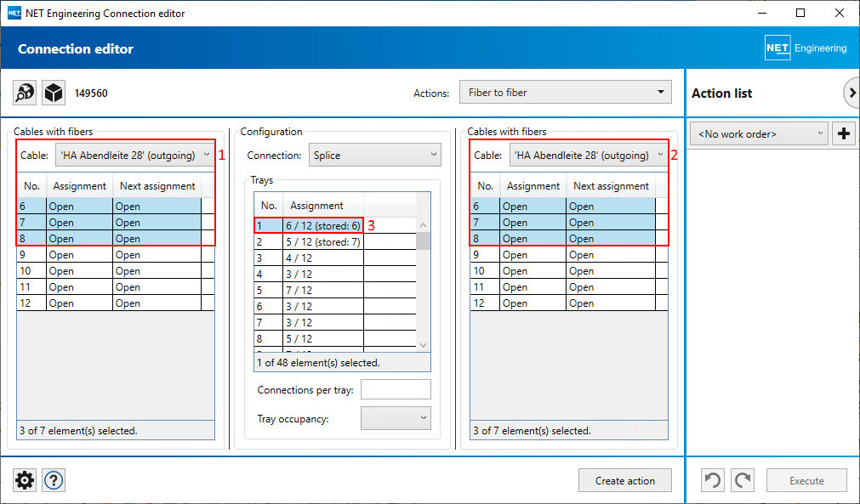The image size is (860, 504).
Task: Add a work order with plus icon
Action: 844,133
